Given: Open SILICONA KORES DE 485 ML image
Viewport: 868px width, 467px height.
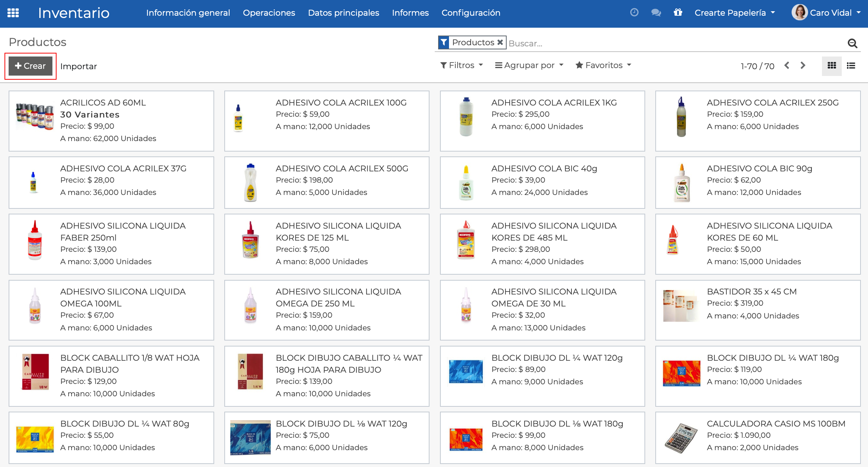Looking at the screenshot, I should 466,240.
